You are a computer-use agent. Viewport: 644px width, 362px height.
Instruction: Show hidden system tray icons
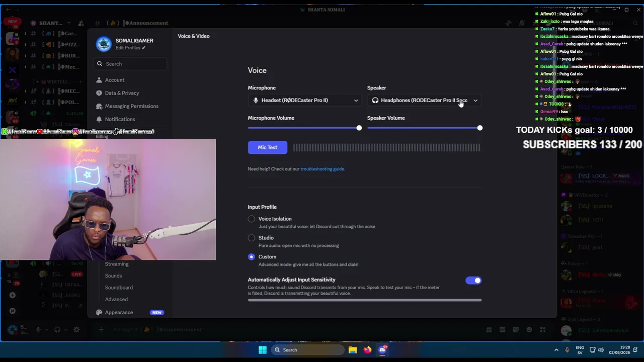click(x=556, y=350)
